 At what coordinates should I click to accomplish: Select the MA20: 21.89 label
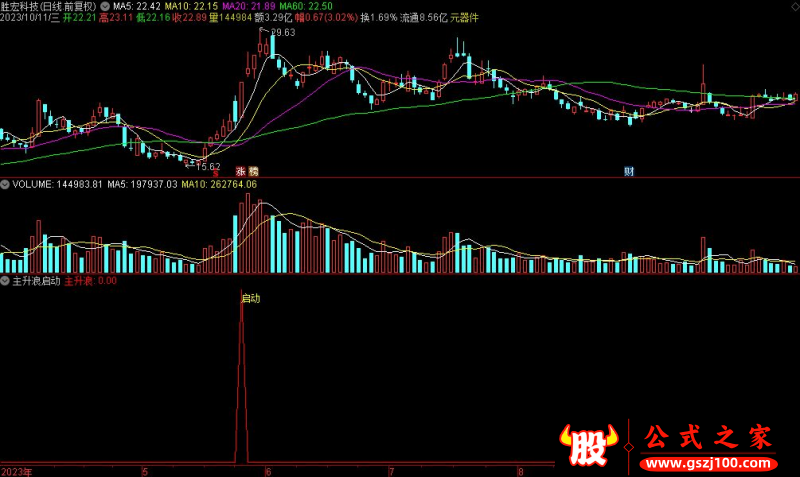248,6
